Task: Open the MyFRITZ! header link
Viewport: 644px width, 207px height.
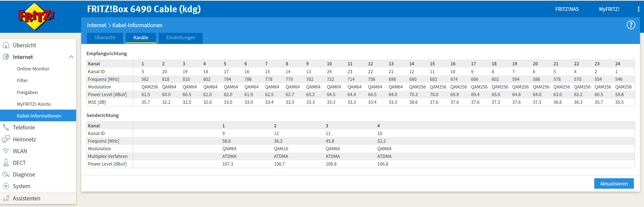Action: click(609, 9)
